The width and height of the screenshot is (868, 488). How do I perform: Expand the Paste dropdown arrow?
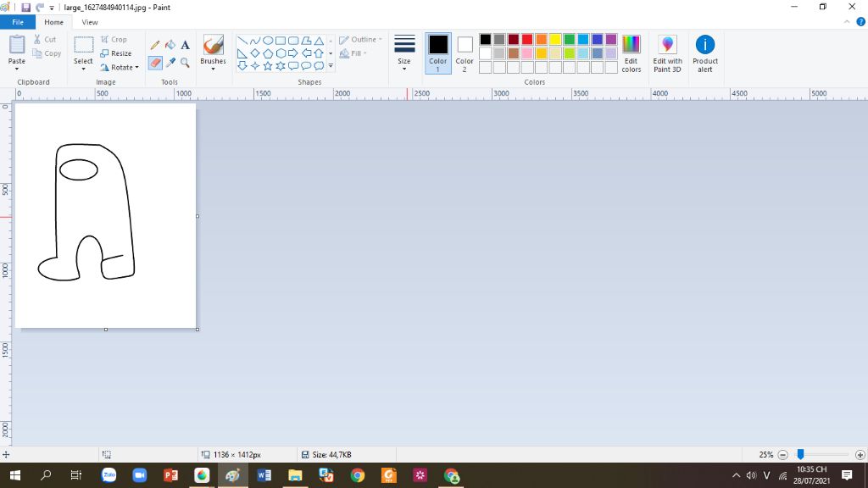[17, 69]
